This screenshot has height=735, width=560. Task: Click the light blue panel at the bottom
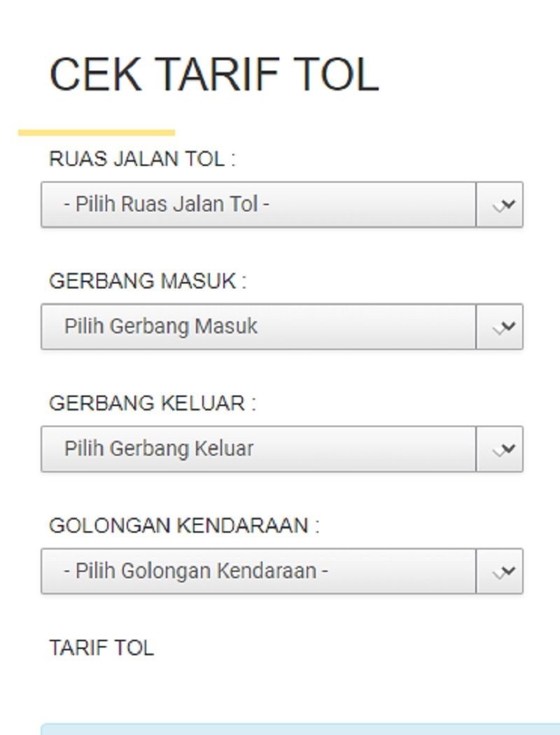click(301, 729)
